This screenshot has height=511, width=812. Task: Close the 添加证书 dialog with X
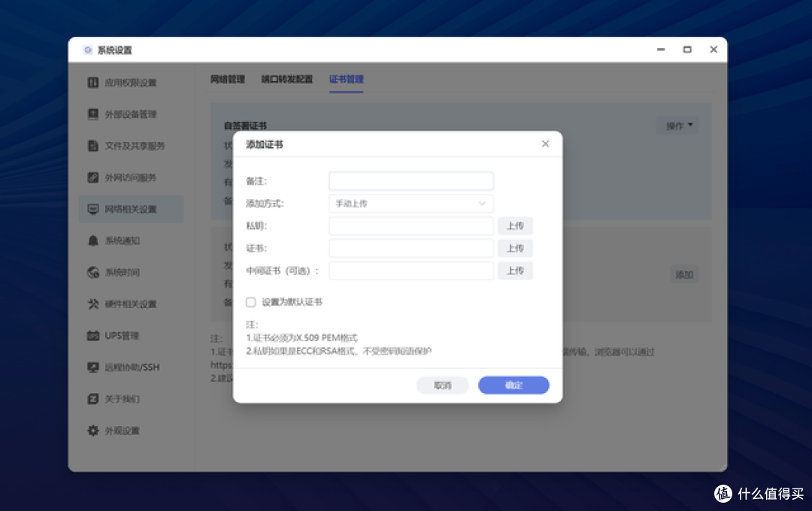click(545, 144)
